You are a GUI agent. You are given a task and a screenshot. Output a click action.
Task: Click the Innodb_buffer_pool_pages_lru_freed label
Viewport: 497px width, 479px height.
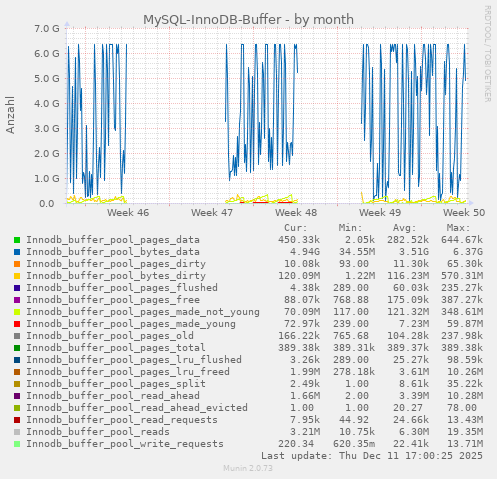128,372
